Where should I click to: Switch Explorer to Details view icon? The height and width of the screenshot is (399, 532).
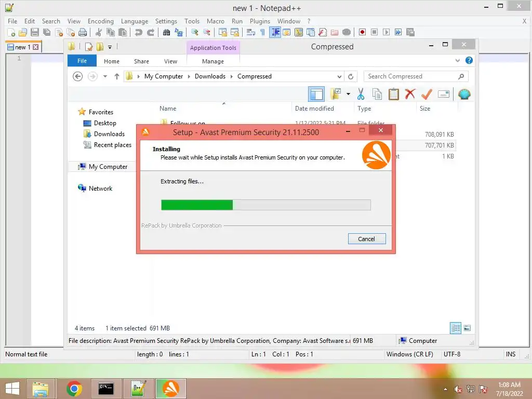pos(456,328)
